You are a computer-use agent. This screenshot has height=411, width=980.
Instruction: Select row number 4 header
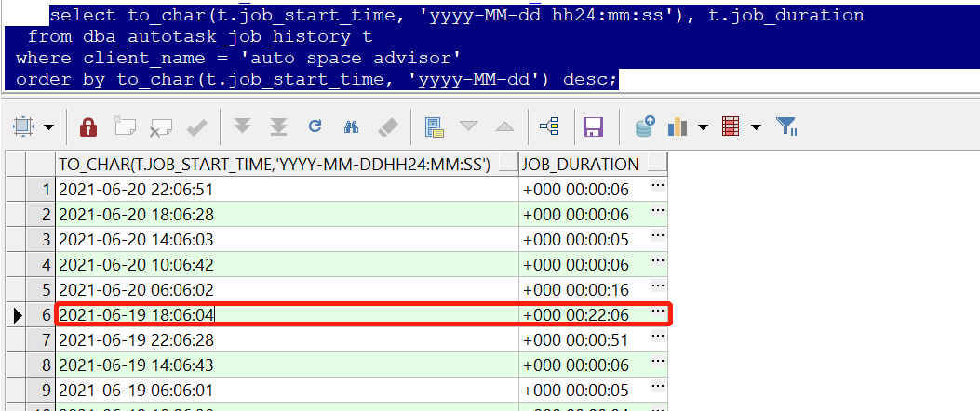pyautogui.click(x=40, y=264)
